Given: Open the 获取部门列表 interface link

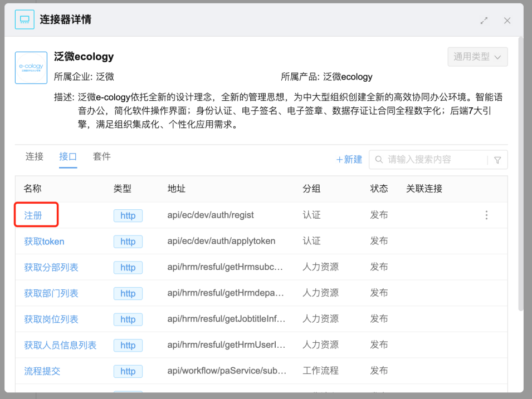Looking at the screenshot, I should 51,293.
